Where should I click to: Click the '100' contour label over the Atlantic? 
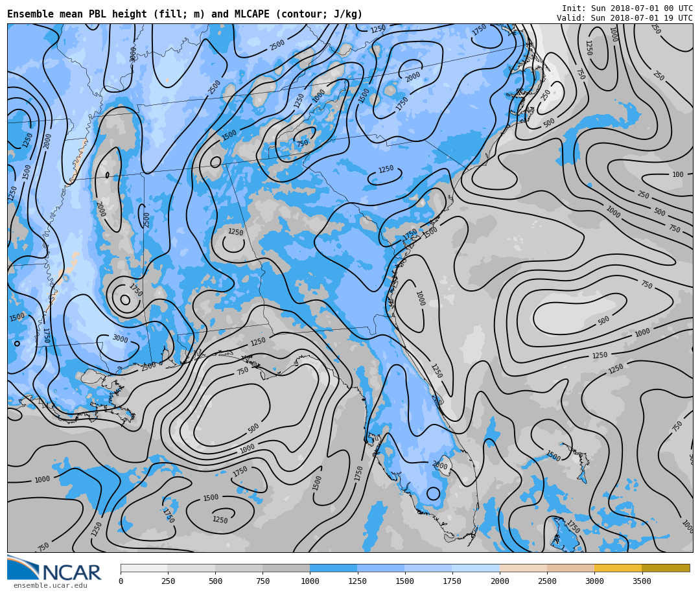pos(678,174)
